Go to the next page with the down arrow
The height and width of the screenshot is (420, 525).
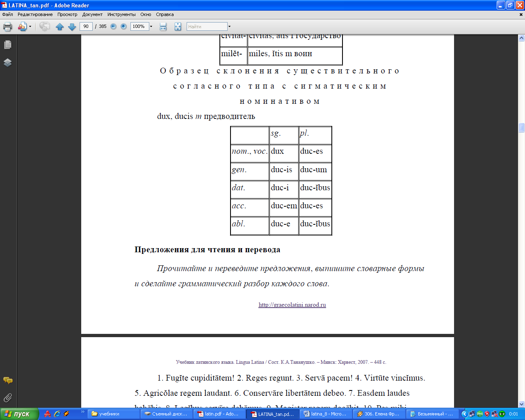[x=72, y=27]
